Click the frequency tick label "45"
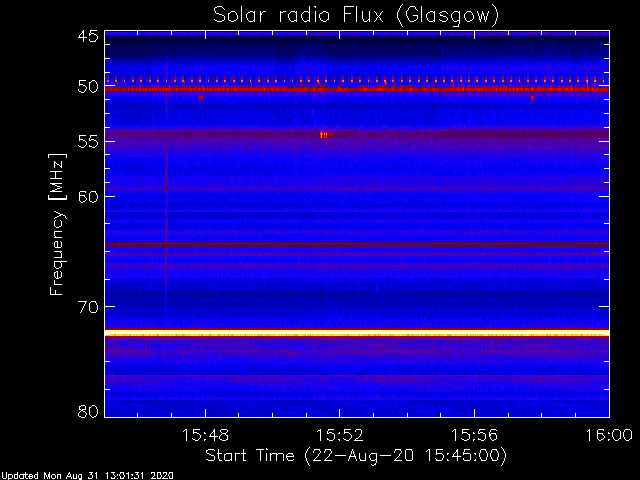 point(88,36)
